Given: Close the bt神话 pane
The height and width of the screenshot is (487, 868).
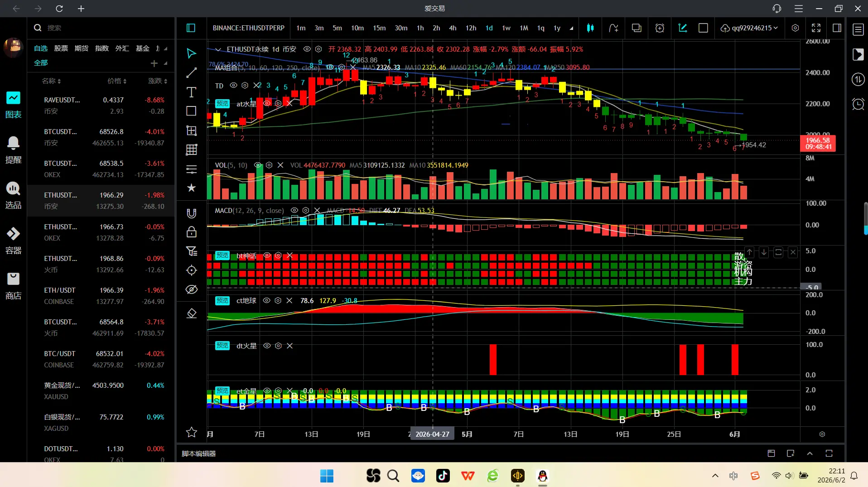Looking at the screenshot, I should (x=793, y=252).
